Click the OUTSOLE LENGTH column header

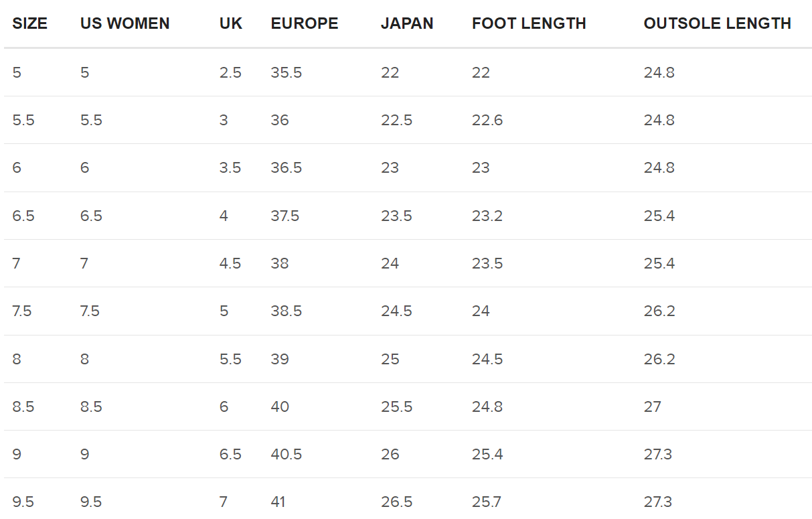pyautogui.click(x=718, y=23)
